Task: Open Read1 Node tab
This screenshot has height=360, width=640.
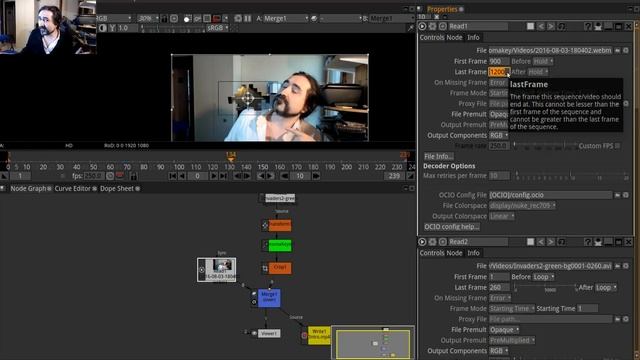Action: (454, 37)
